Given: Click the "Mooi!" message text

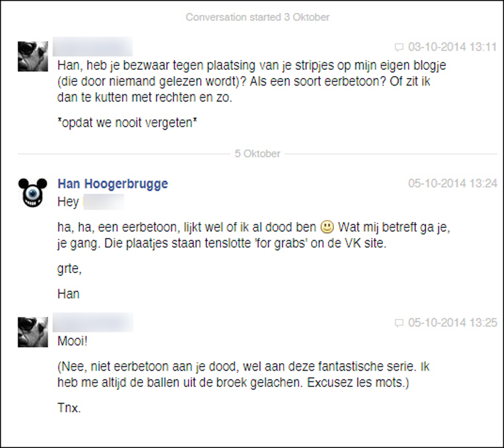Looking at the screenshot, I should click(73, 341).
